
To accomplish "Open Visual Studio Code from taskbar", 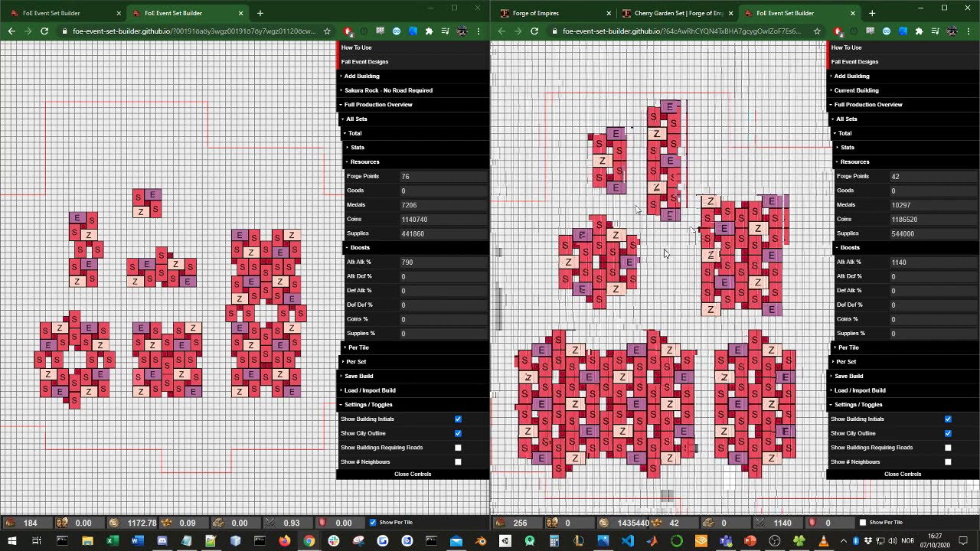I will click(x=628, y=541).
